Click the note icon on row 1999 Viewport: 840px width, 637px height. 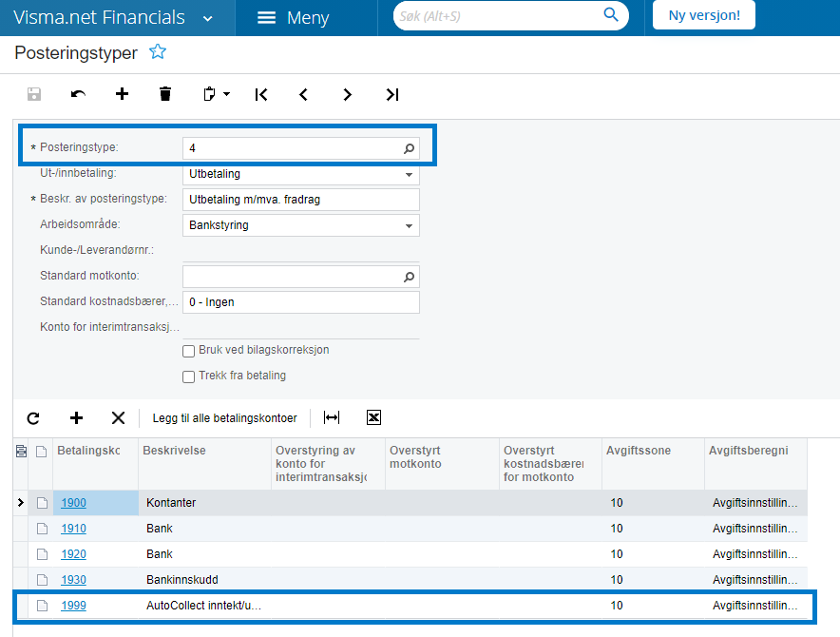click(42, 606)
